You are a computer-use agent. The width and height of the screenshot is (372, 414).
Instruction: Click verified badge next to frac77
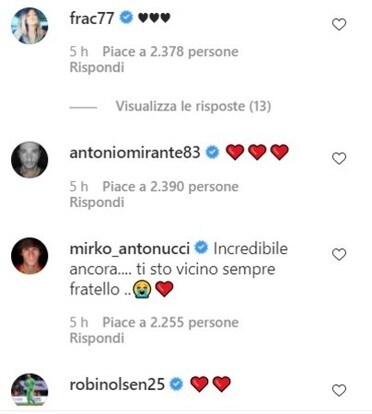126,18
